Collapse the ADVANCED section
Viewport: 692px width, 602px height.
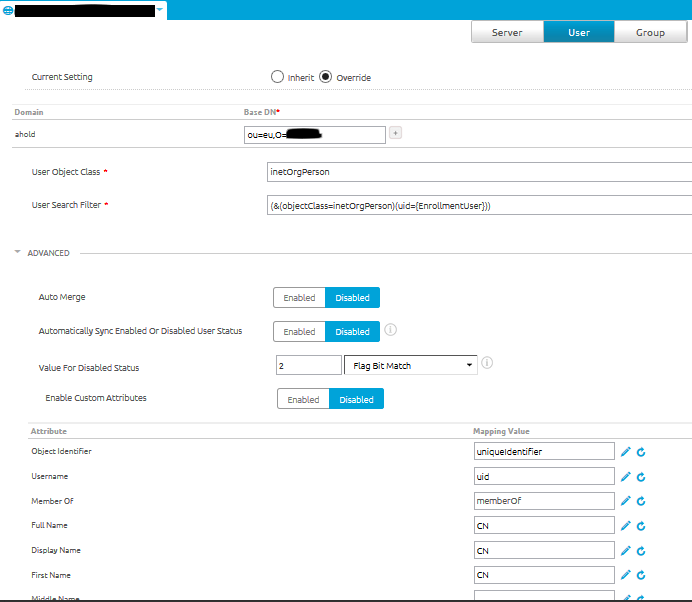(18, 253)
